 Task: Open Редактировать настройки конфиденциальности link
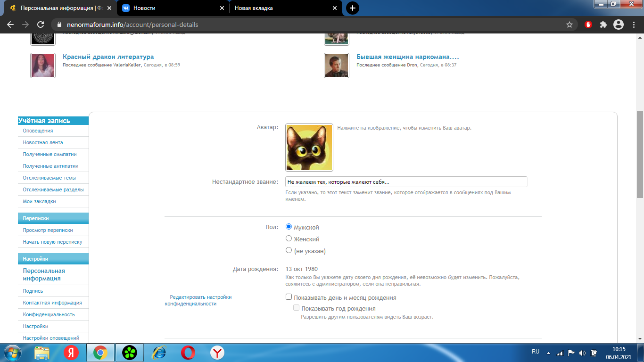point(198,300)
